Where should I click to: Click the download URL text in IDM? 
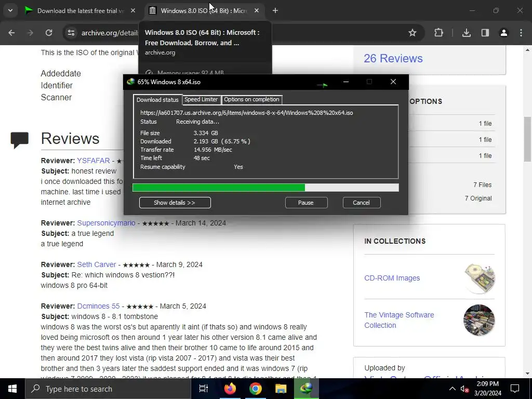click(247, 113)
